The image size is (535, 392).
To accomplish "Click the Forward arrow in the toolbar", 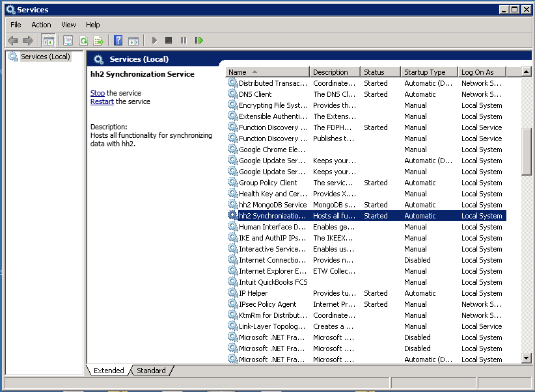I will [28, 40].
